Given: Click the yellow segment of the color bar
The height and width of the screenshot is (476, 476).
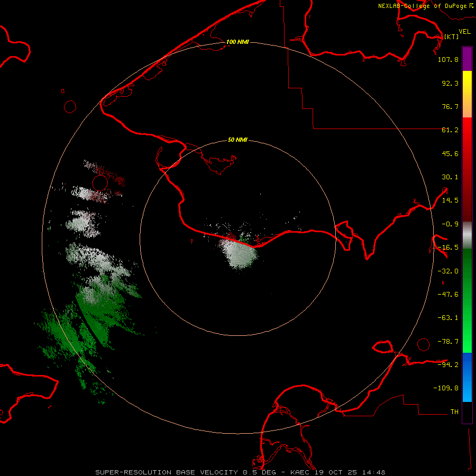Looking at the screenshot, I should pyautogui.click(x=467, y=82).
